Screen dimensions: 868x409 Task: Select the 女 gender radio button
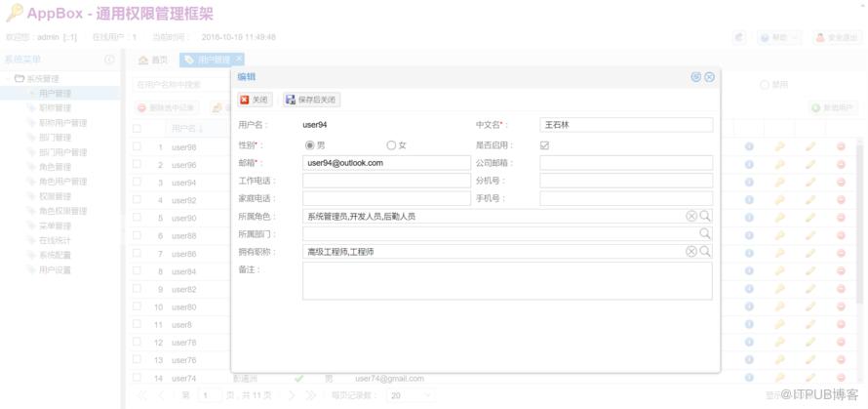click(391, 145)
